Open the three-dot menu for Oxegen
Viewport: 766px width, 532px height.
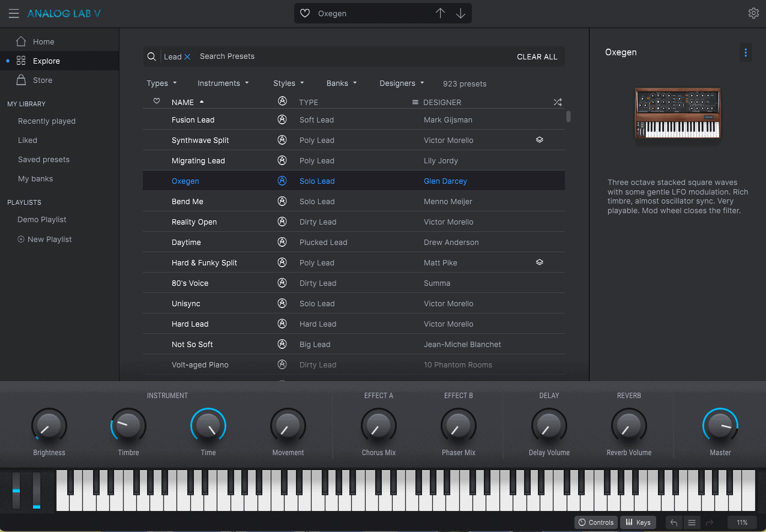coord(746,53)
